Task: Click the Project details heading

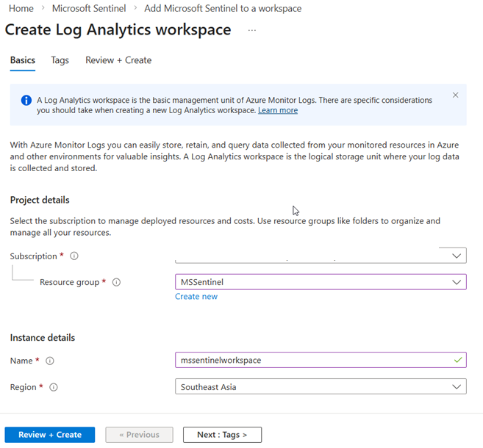Action: [x=40, y=200]
